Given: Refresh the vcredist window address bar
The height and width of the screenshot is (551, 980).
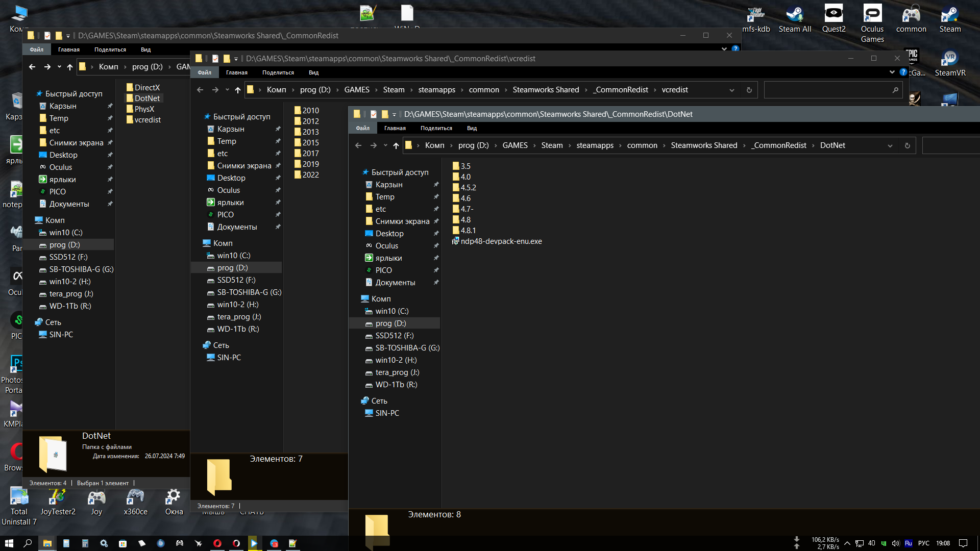Looking at the screenshot, I should point(749,90).
